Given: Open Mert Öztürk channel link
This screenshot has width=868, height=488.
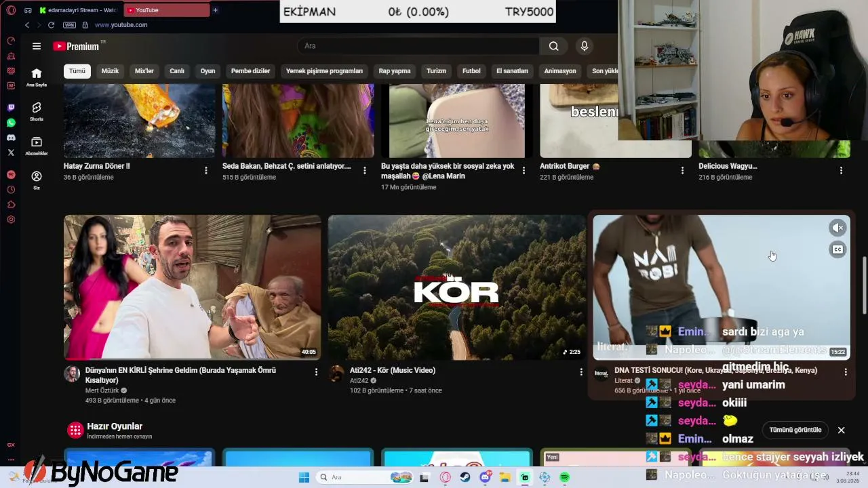Looking at the screenshot, I should pos(102,390).
